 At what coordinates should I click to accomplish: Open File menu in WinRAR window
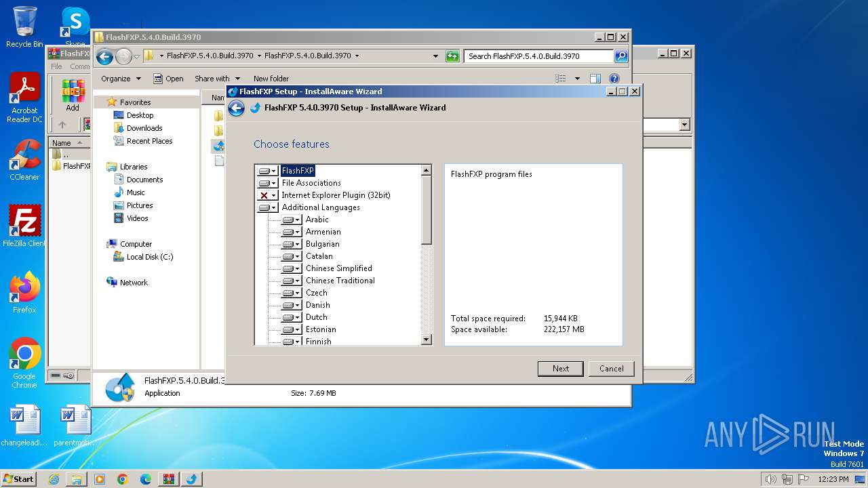click(x=56, y=66)
